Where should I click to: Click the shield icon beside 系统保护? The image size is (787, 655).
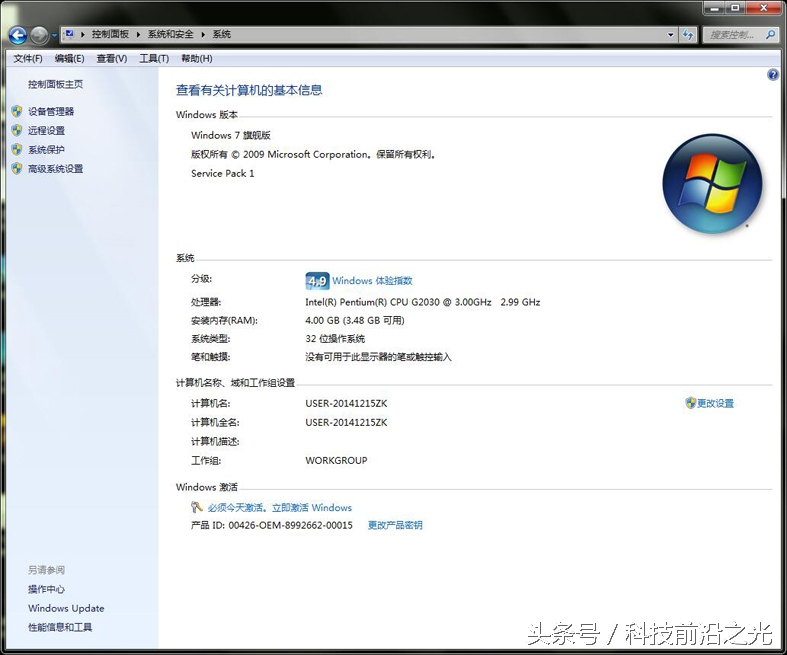click(17, 150)
